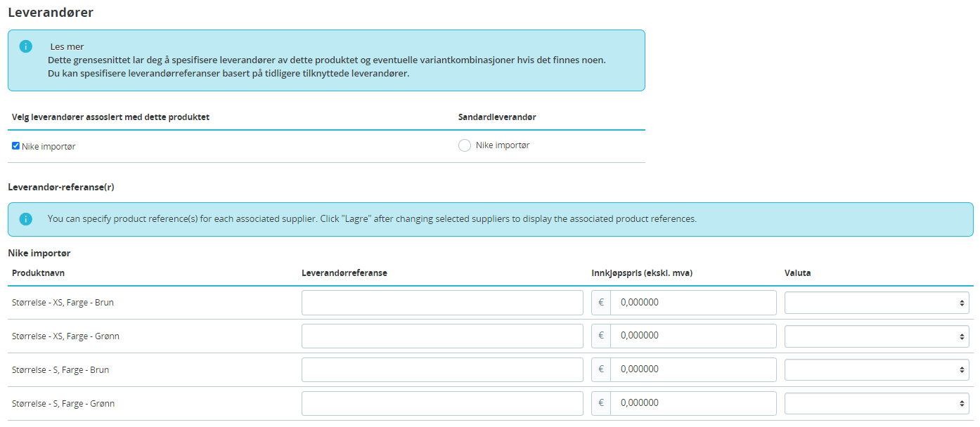
Task: Click the info icon beside 'Les mer'
Action: (26, 46)
